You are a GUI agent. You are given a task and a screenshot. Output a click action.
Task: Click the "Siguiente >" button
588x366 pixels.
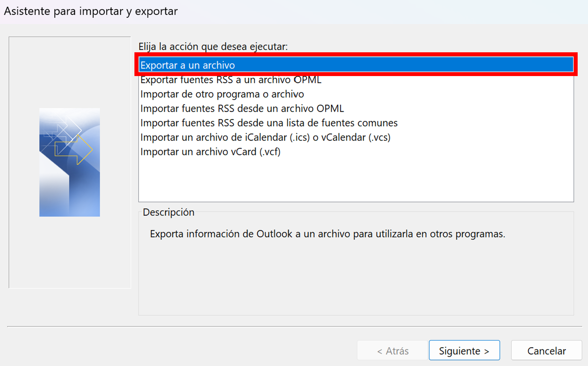[464, 350]
